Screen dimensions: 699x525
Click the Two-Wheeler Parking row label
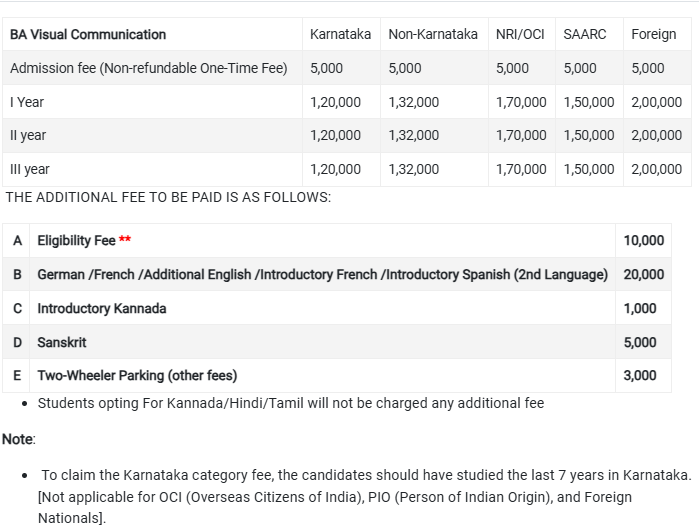coord(137,376)
